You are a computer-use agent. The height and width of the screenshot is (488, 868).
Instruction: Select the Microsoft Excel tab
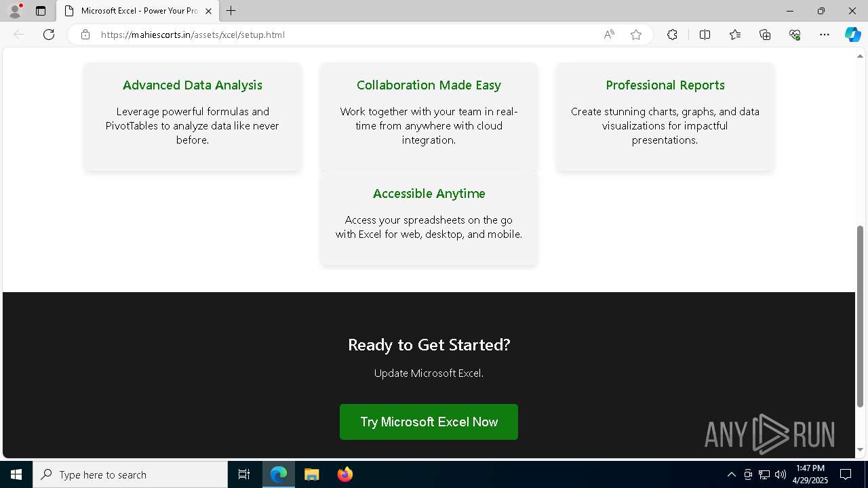point(138,11)
